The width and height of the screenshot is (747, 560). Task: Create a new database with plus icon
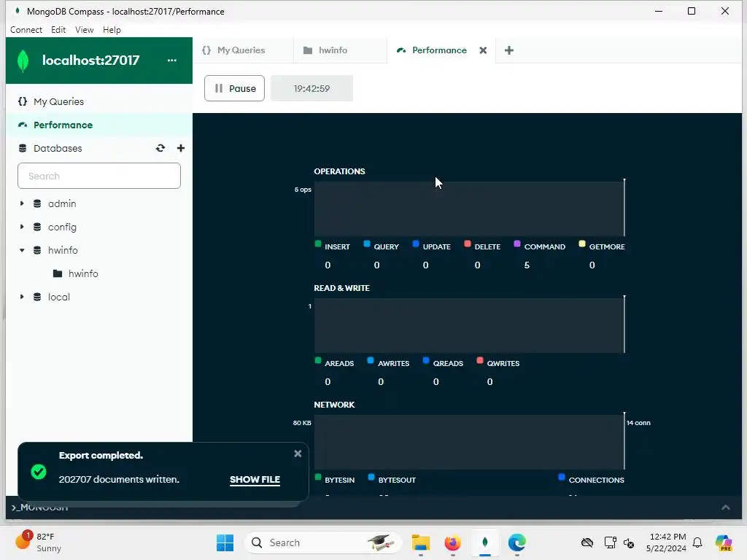181,148
